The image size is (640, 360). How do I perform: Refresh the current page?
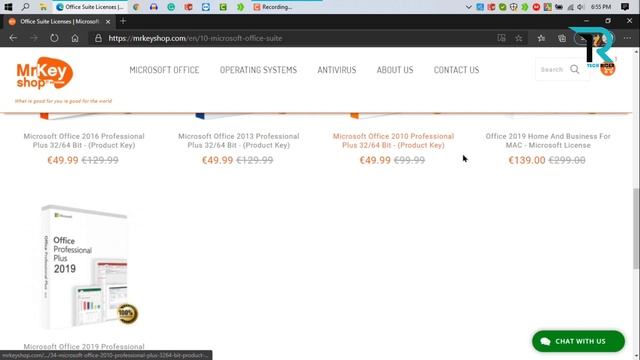54,38
